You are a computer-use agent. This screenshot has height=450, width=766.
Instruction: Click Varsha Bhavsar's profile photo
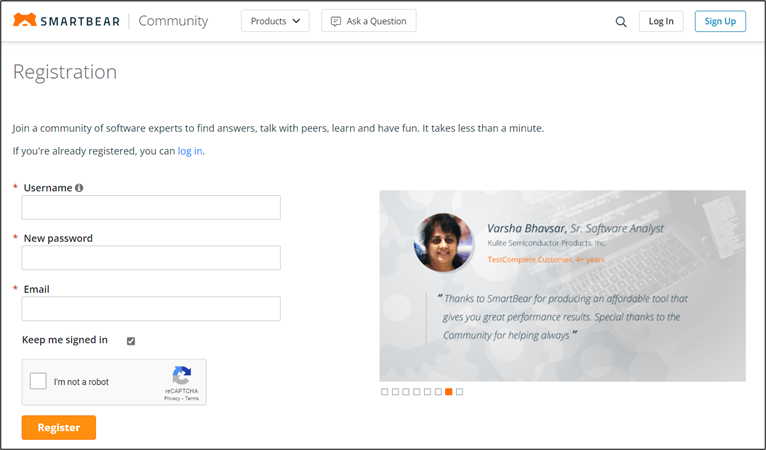click(443, 242)
